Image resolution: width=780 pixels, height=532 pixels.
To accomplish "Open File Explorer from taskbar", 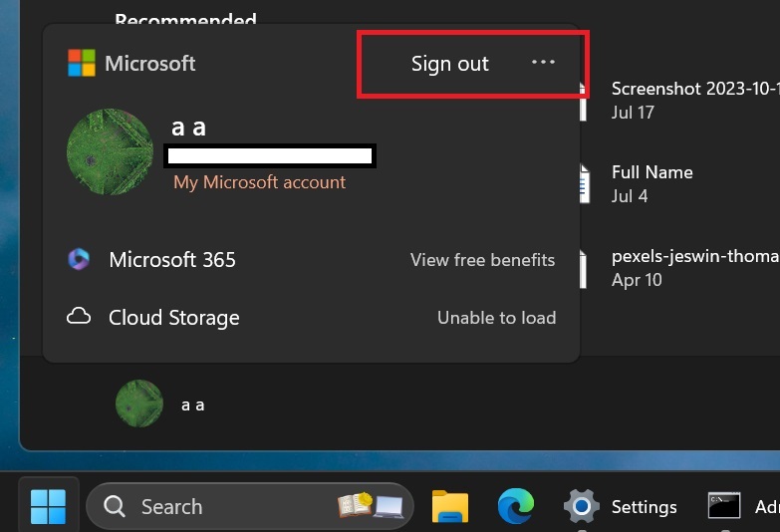I will click(x=450, y=507).
